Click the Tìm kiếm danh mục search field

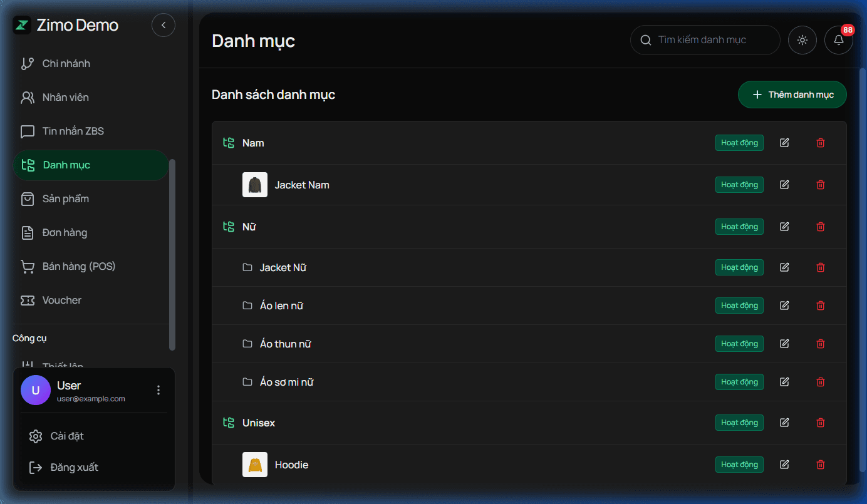[712, 40]
